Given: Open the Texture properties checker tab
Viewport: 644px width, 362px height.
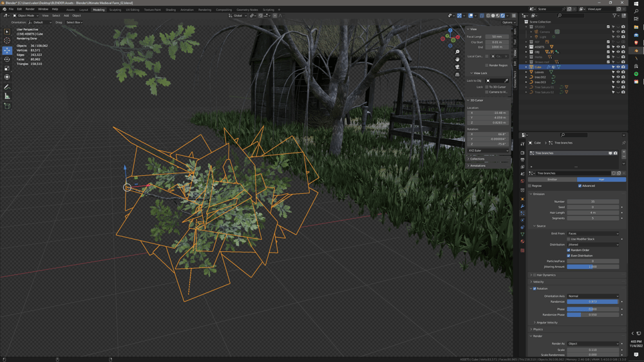Looking at the screenshot, I should [522, 250].
